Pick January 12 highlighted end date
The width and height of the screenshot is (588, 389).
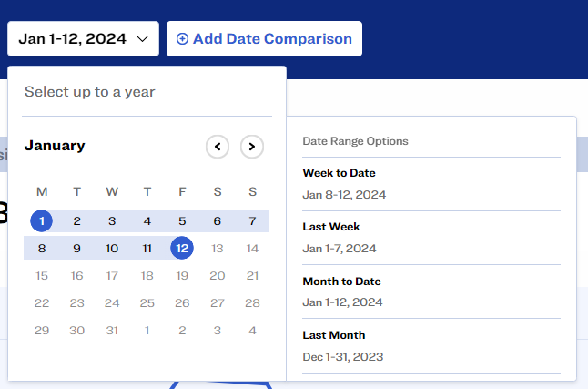tap(182, 248)
